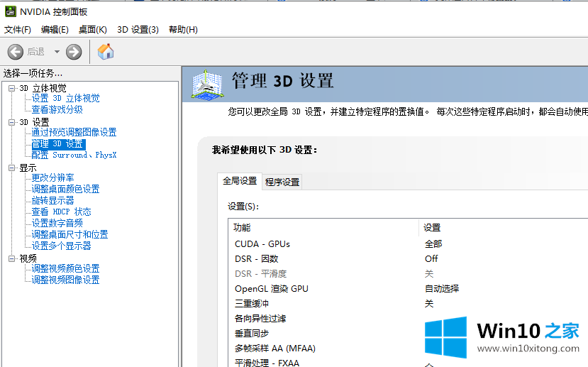Click the 关 value for 三重缓冲
This screenshot has height=367, width=588.
(429, 304)
